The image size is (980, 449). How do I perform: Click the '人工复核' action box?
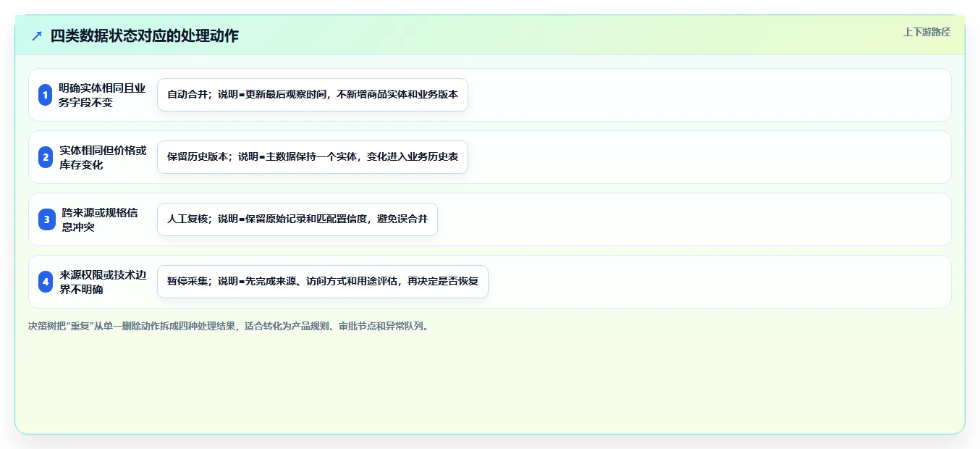pyautogui.click(x=297, y=219)
